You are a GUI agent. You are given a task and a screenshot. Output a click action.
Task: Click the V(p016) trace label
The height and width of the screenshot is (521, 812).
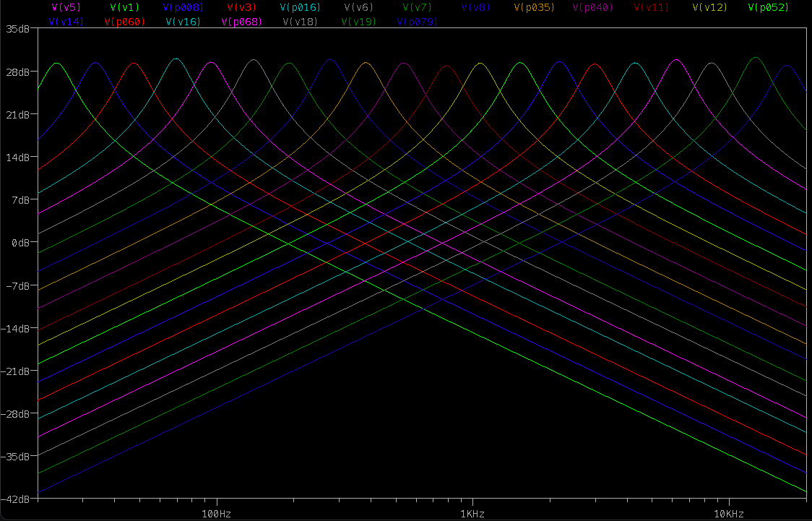(x=301, y=8)
